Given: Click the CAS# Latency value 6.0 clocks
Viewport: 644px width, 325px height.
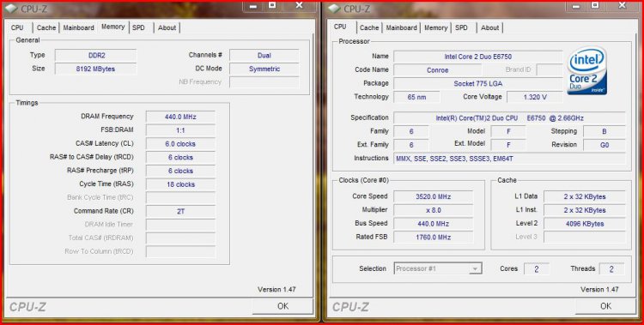Looking at the screenshot, I should pyautogui.click(x=180, y=143).
